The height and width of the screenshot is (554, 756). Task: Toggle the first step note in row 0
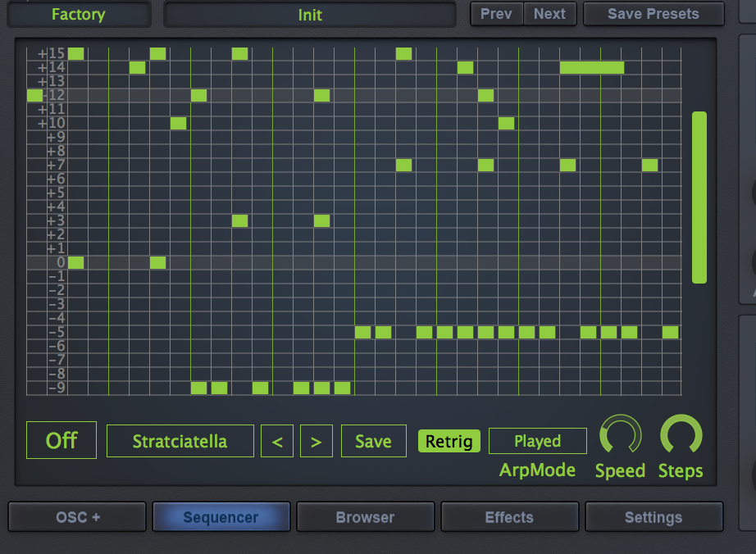(75, 262)
